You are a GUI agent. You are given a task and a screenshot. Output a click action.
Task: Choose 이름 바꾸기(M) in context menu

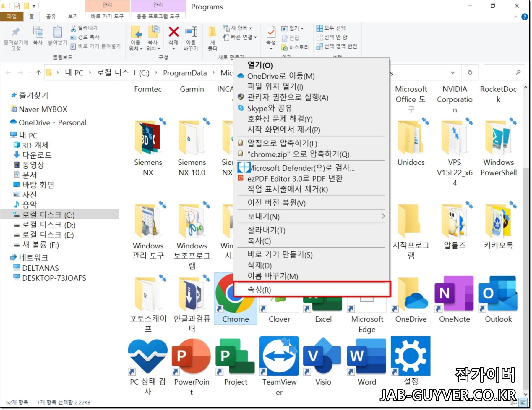click(x=311, y=276)
